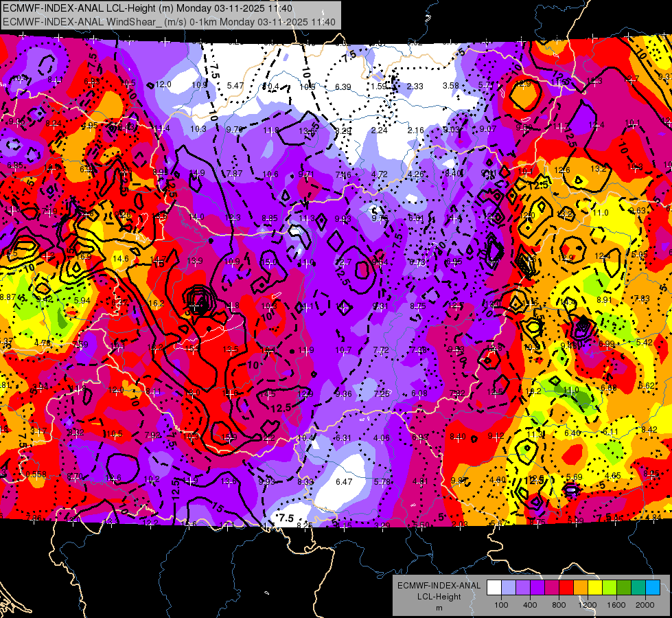Click the map value '5.42'
Viewport: 672px width, 618px height.
pyautogui.click(x=645, y=342)
